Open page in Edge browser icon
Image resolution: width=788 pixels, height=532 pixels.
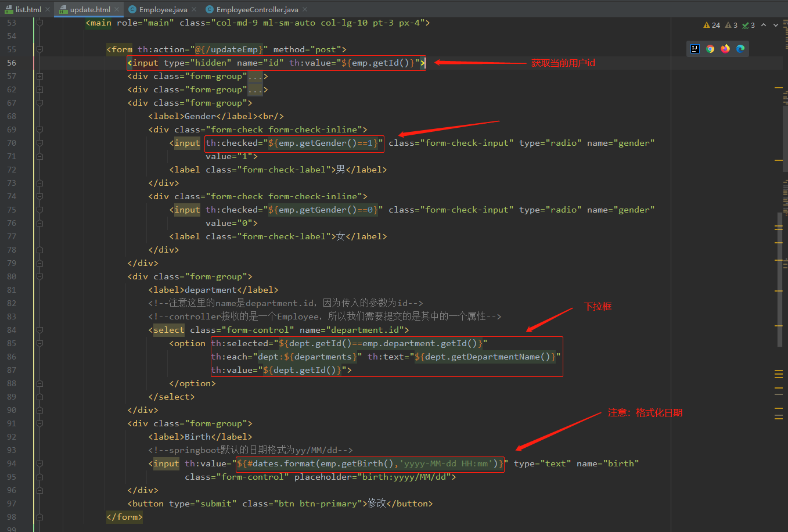pos(740,49)
